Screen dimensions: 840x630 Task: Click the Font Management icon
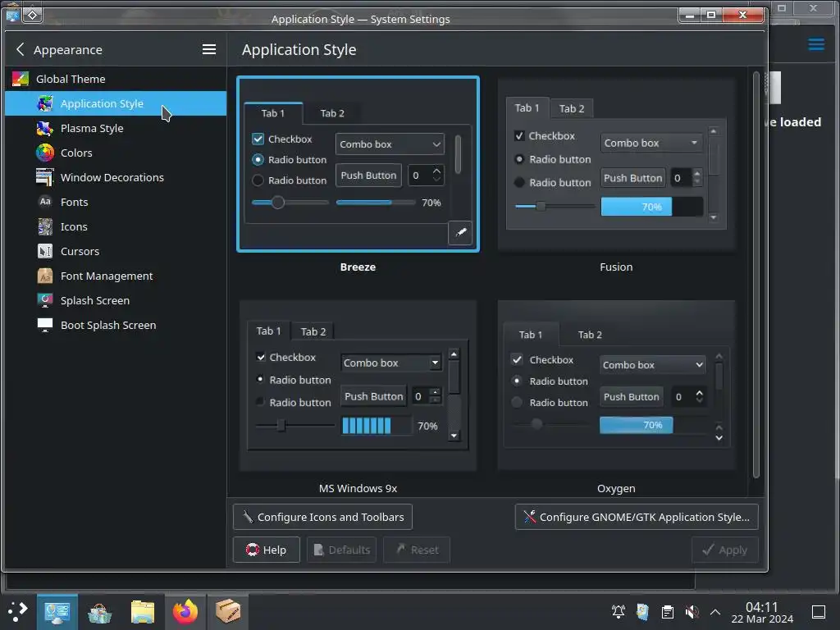tap(45, 276)
